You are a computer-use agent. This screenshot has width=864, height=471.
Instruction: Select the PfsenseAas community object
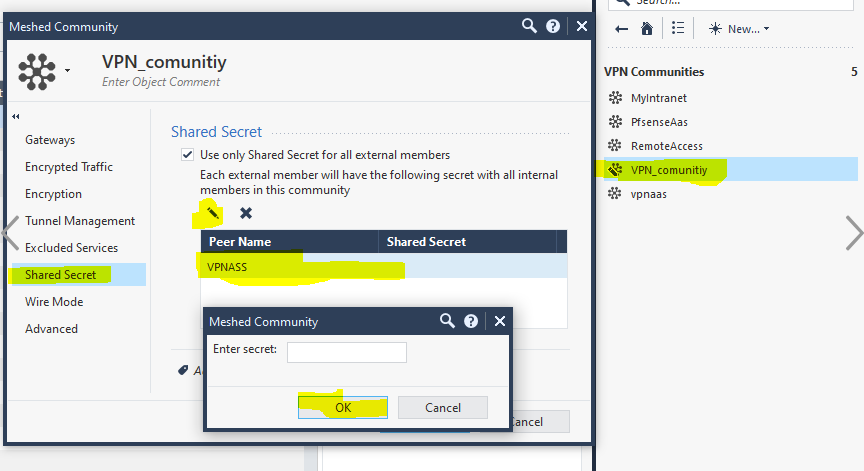coord(658,122)
